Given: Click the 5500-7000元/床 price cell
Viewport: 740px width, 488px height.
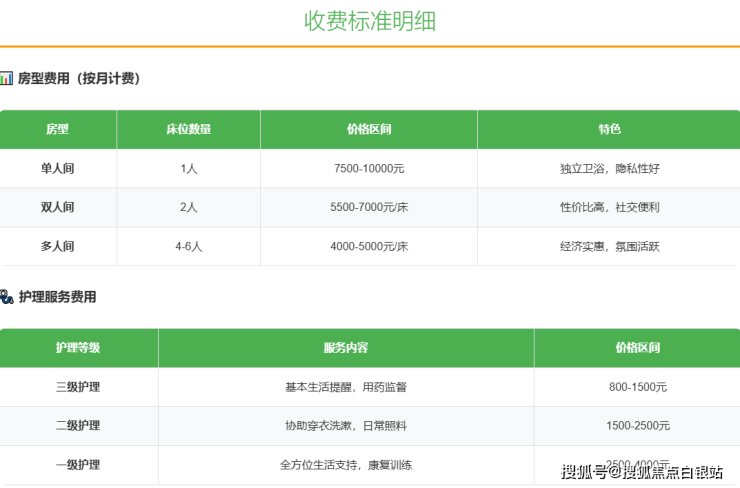Looking at the screenshot, I should click(x=369, y=207).
